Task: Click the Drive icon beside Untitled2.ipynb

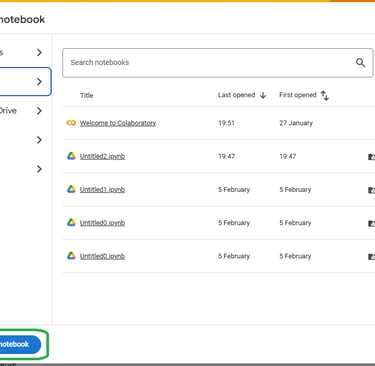Action: [x=71, y=156]
